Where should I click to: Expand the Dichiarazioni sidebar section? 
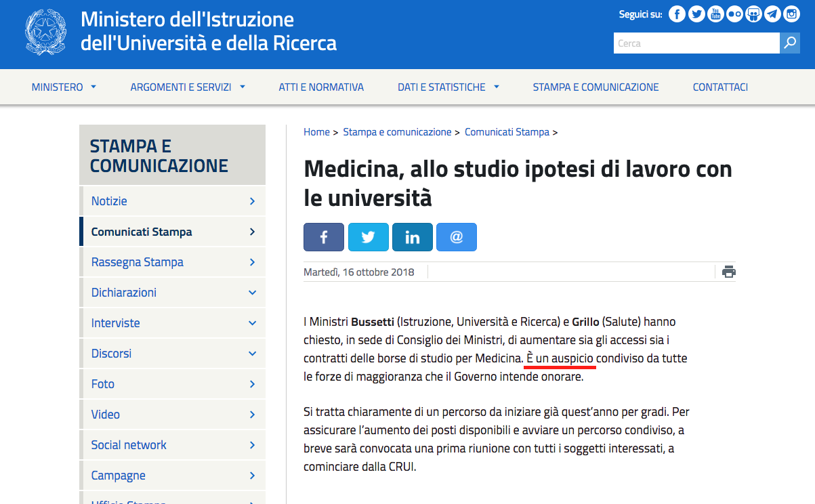252,293
